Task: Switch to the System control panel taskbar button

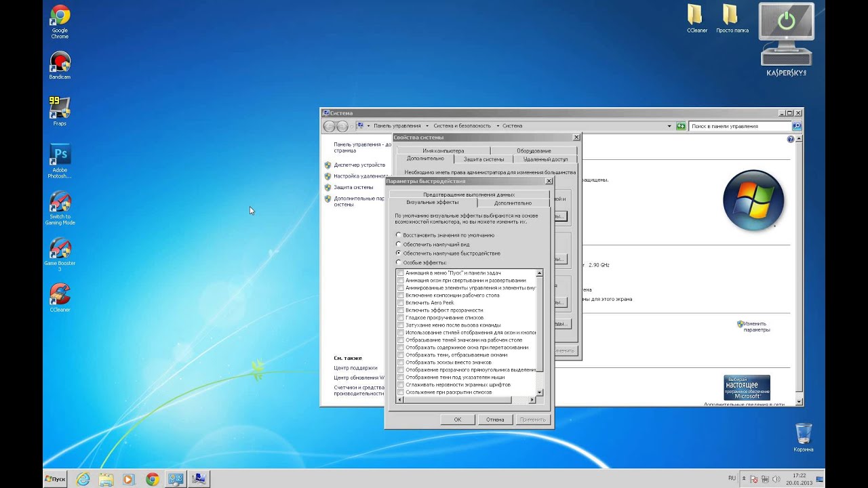Action: [x=176, y=479]
